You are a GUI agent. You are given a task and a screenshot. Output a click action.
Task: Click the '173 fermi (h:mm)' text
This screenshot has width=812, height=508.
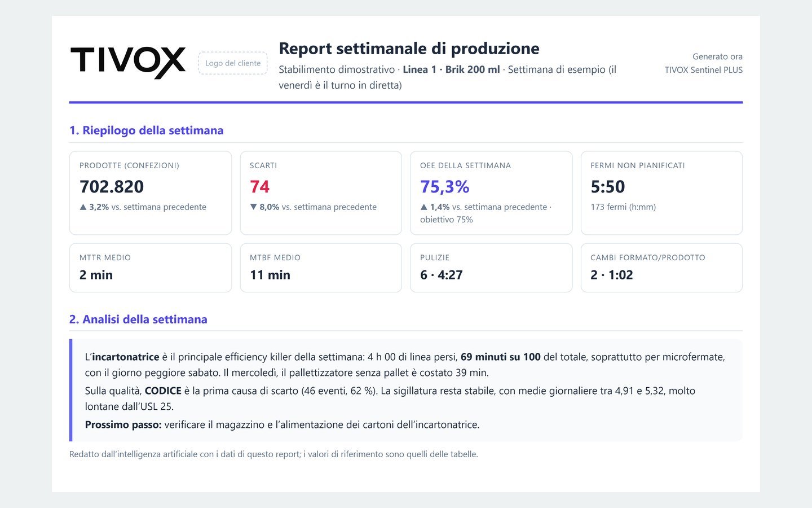[623, 207]
